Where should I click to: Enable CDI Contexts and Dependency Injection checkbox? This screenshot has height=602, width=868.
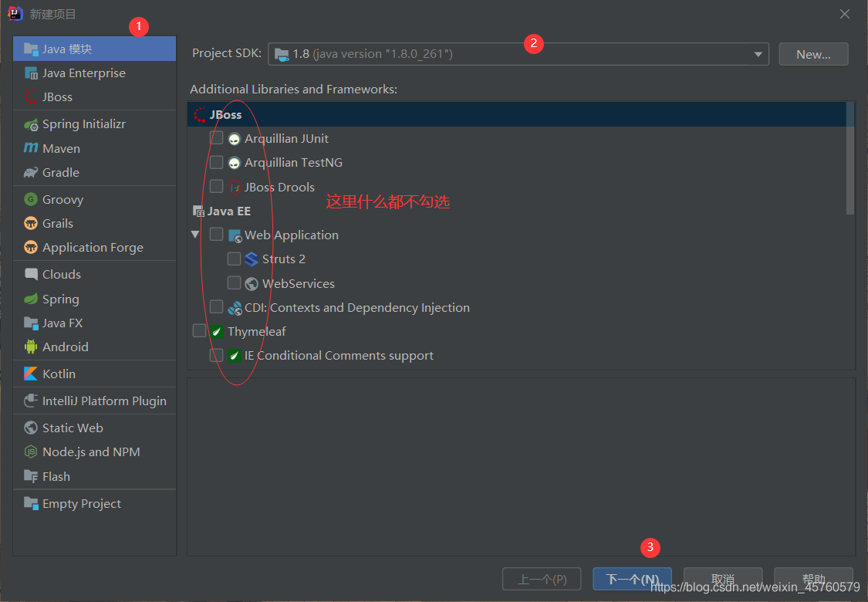[x=217, y=307]
